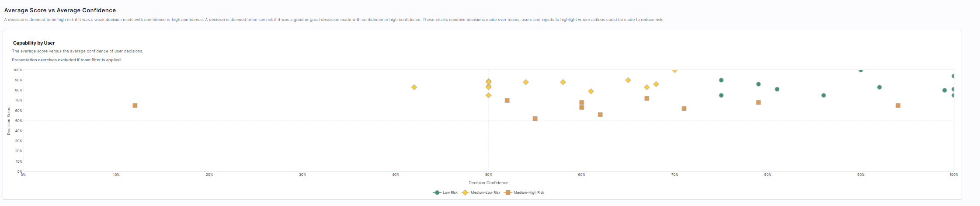Screen dimensions: 980x206
Task: Click the yellow diamond at 65% confidence
Action: [628, 80]
